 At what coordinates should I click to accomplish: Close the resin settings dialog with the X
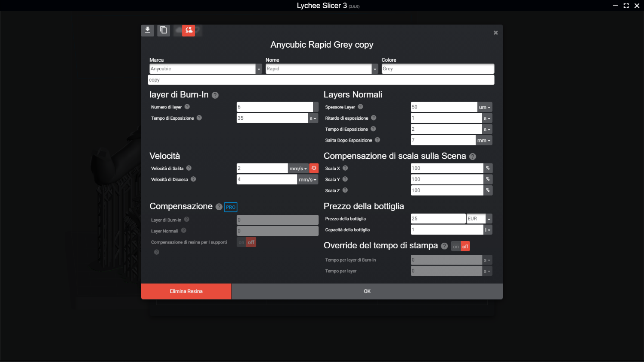[x=495, y=33]
